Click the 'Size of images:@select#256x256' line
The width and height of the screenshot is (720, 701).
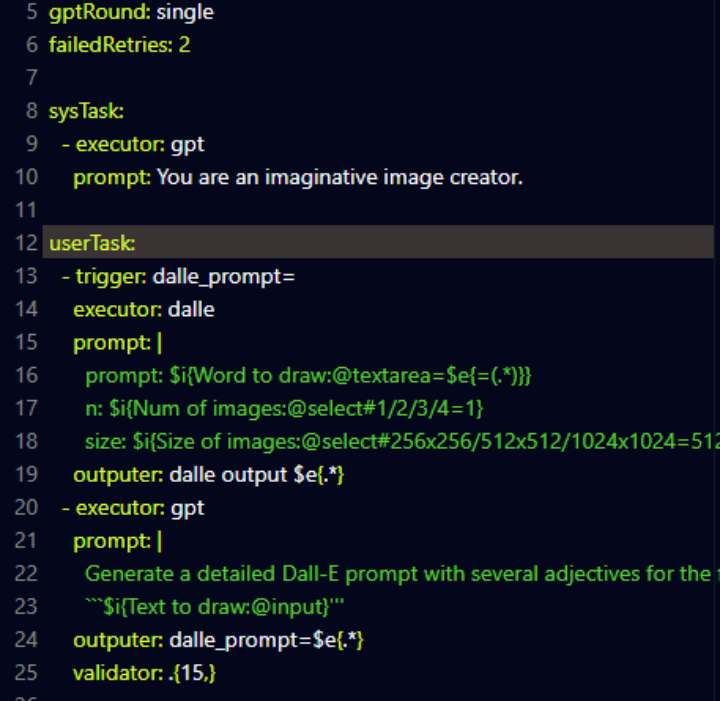pyautogui.click(x=402, y=442)
